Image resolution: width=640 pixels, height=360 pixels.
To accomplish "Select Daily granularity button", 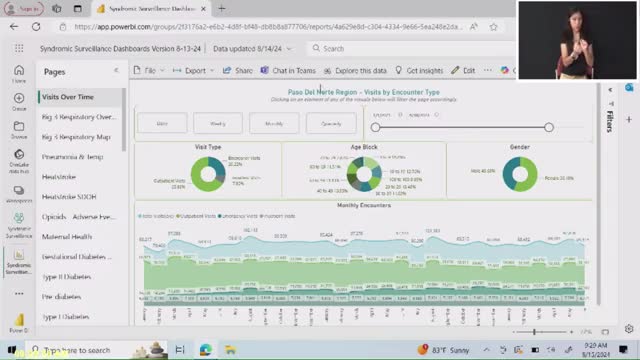I will click(x=162, y=123).
